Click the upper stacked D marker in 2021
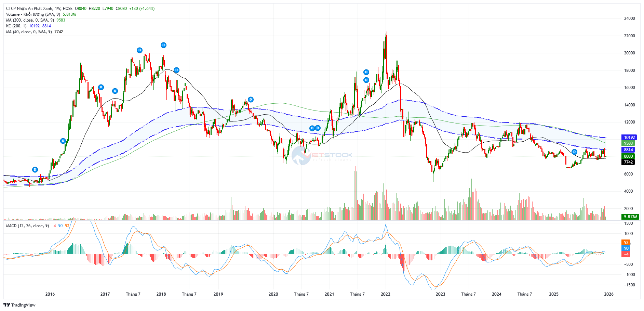 (x=366, y=72)
